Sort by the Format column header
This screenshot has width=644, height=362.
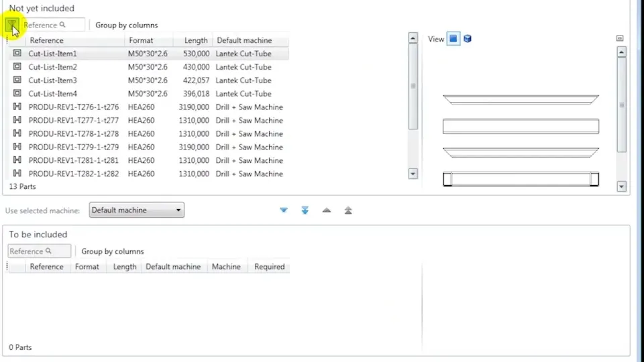tap(141, 40)
